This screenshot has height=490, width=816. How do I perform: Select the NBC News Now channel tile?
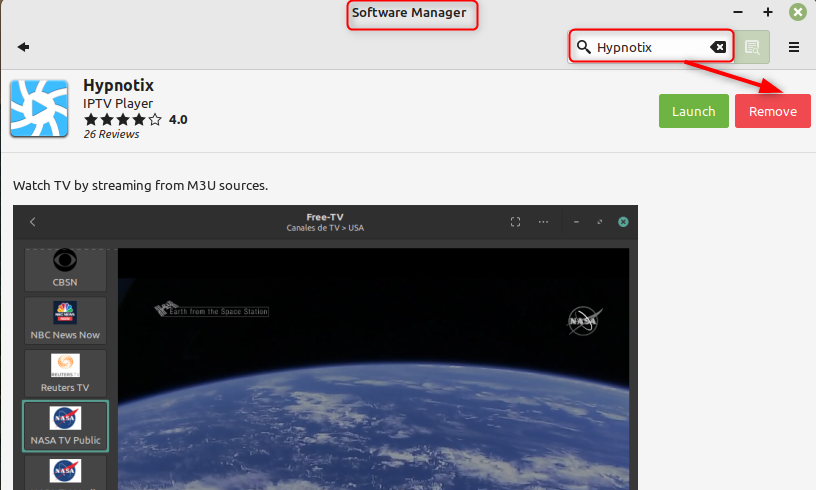tap(65, 320)
